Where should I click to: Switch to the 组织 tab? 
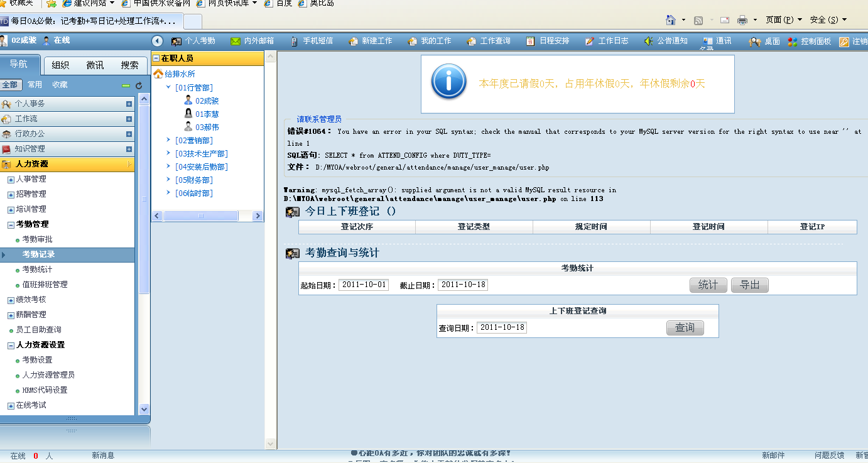(60, 65)
